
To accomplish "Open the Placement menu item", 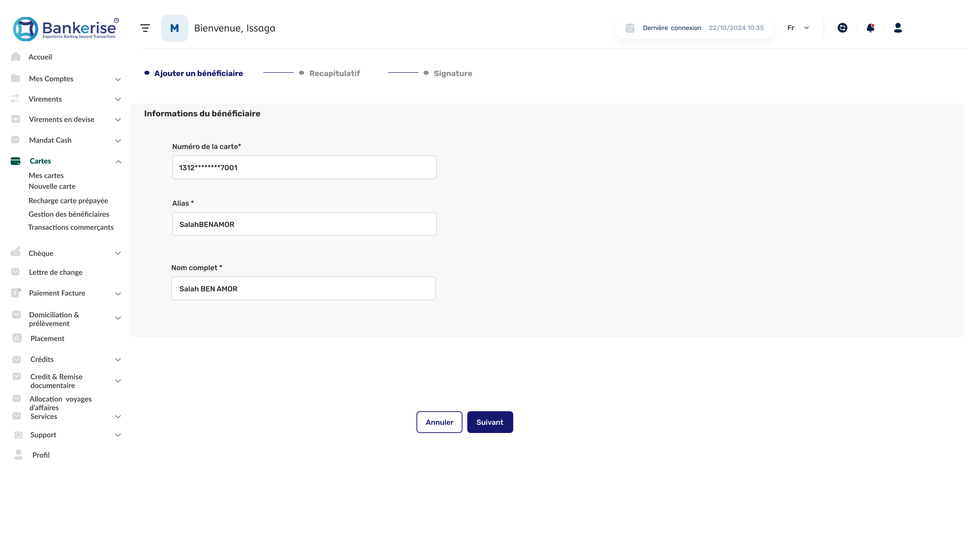I will 48,339.
